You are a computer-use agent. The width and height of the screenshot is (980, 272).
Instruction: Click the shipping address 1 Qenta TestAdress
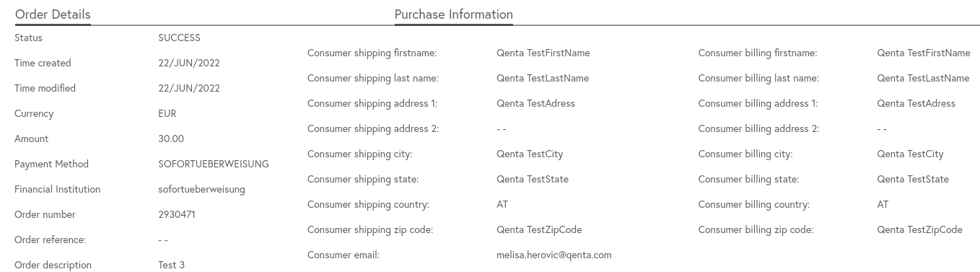click(x=535, y=103)
